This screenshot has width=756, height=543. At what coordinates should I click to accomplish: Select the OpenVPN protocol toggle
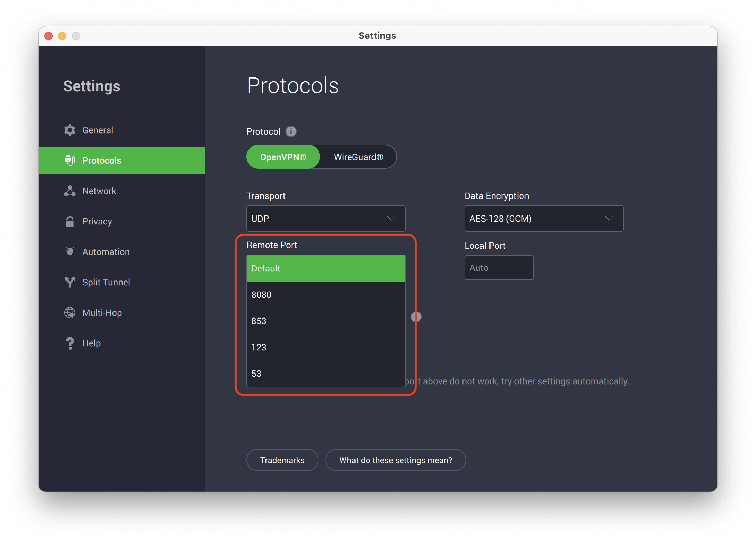click(283, 157)
